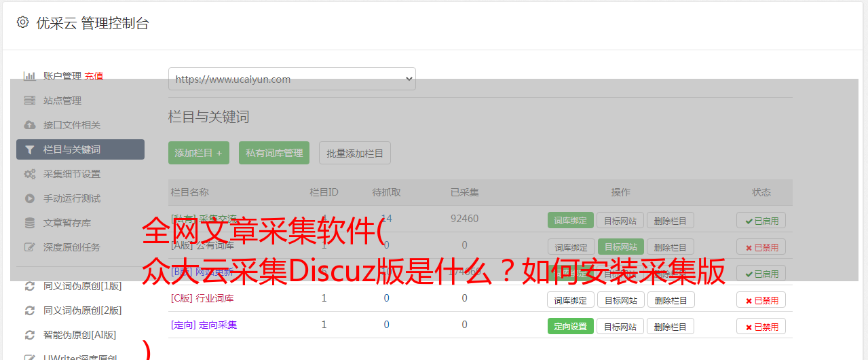Toggle 已禁用 status for 定向采集 row
This screenshot has width=868, height=360.
[761, 326]
